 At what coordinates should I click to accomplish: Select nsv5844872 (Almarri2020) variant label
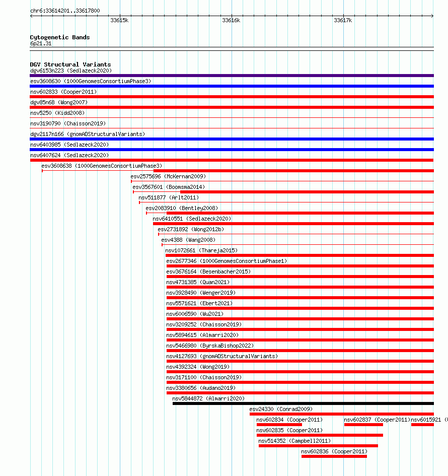coord(208,399)
